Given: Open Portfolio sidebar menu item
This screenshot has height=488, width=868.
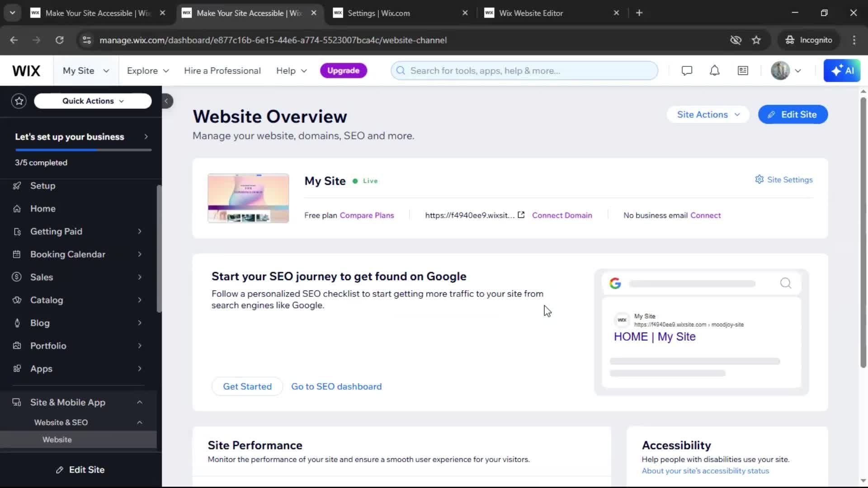Looking at the screenshot, I should click(x=79, y=346).
